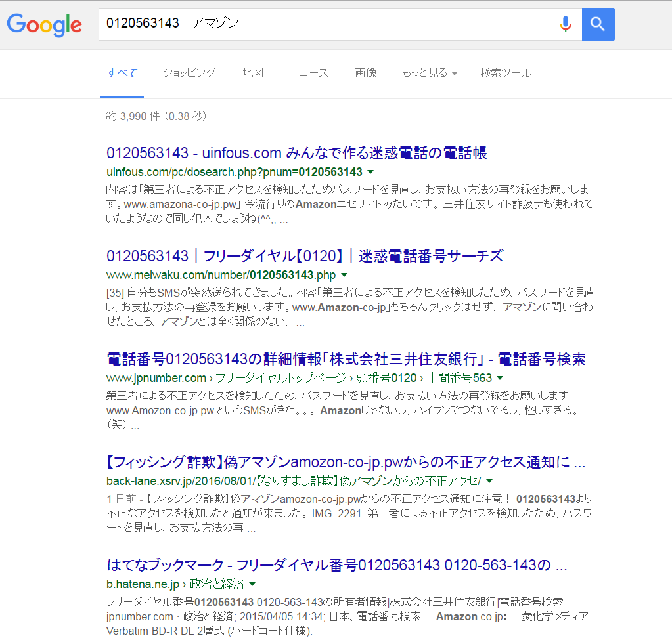The width and height of the screenshot is (672, 638).
Task: Switch to the 画像 tab
Action: 366,73
